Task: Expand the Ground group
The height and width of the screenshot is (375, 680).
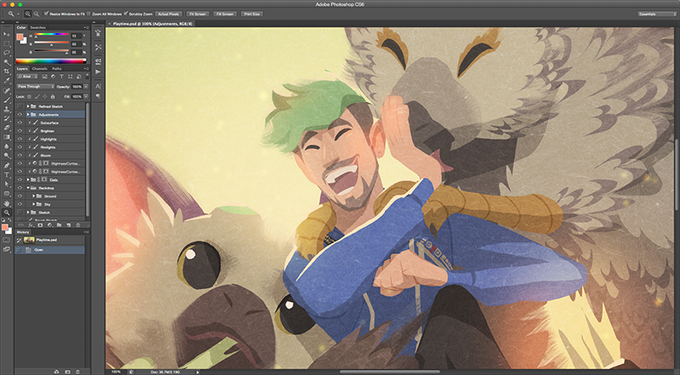Action: tap(34, 196)
